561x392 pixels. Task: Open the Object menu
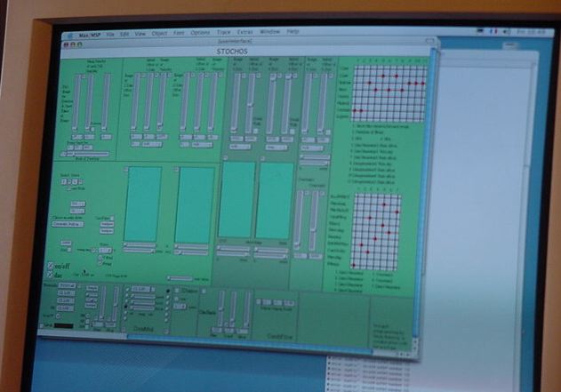point(159,33)
